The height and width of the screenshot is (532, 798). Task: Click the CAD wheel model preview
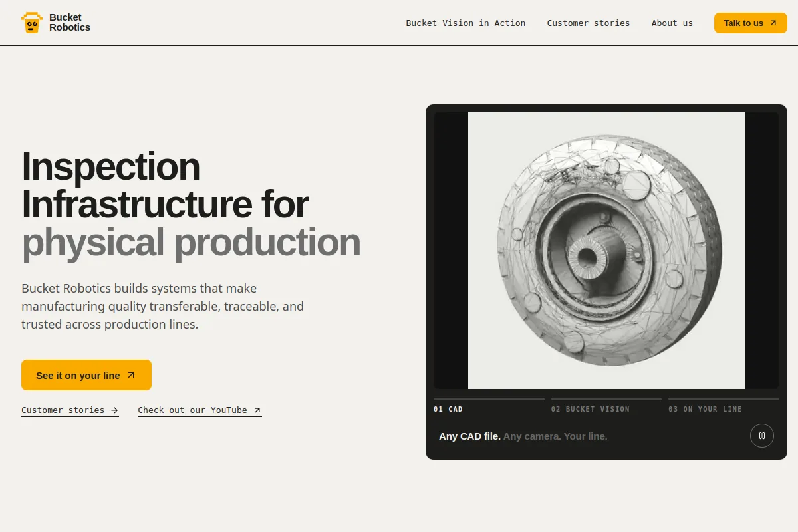[606, 251]
